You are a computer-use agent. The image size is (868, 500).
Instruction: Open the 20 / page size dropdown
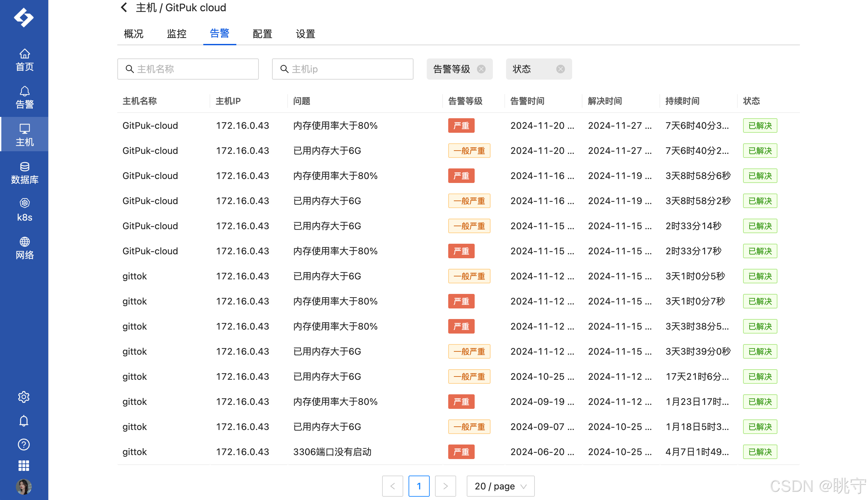pos(500,486)
